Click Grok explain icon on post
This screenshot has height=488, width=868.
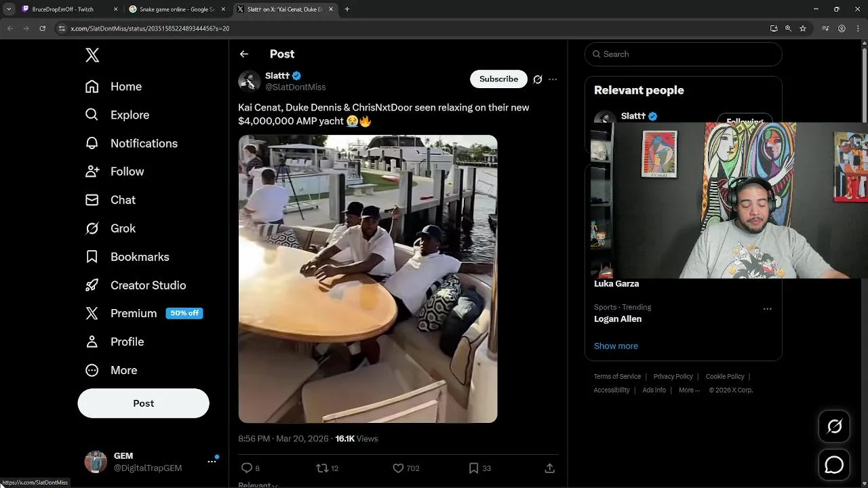tap(538, 79)
